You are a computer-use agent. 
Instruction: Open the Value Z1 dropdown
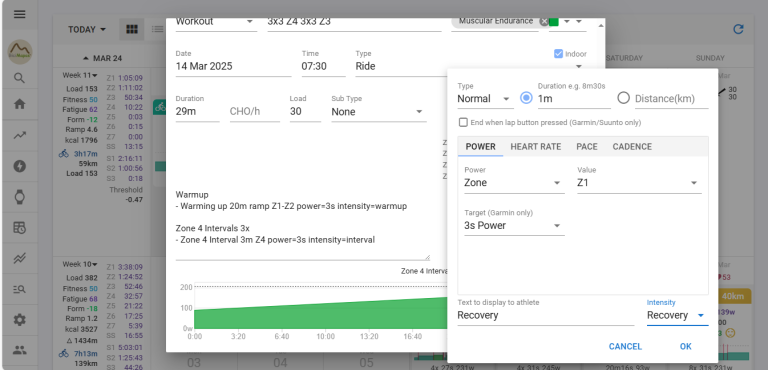pos(639,183)
